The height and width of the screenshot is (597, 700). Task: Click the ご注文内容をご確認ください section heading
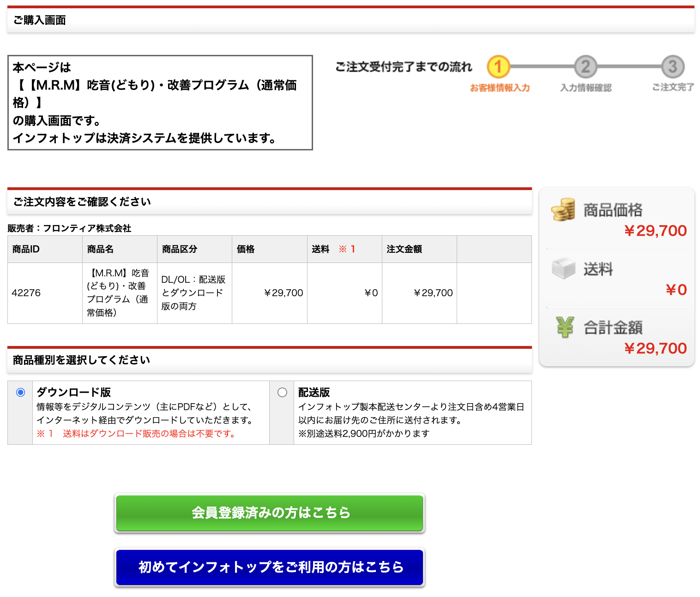pyautogui.click(x=82, y=202)
